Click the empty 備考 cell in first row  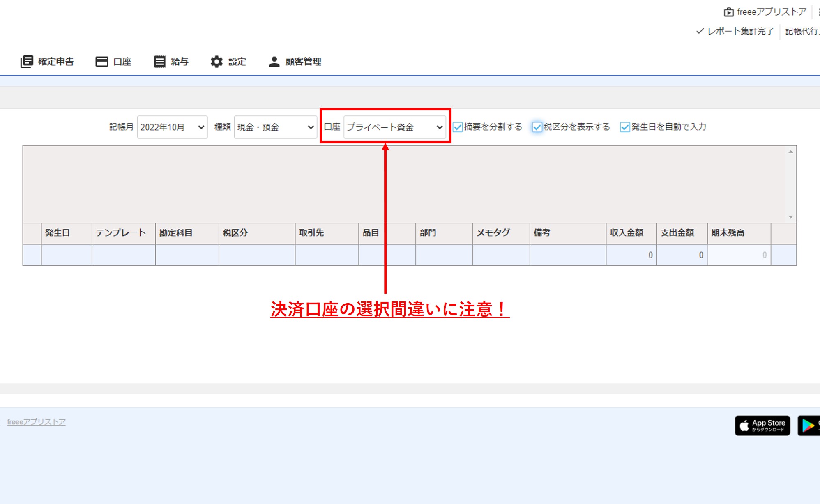(x=568, y=255)
